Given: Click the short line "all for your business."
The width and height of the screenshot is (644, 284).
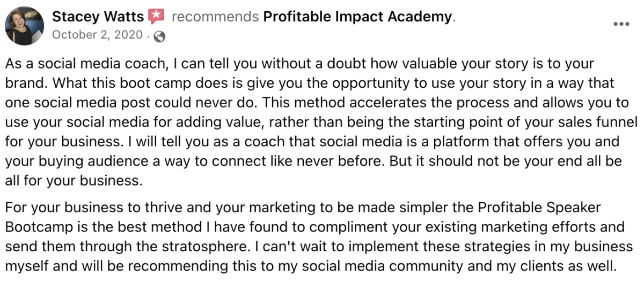Looking at the screenshot, I should [74, 181].
